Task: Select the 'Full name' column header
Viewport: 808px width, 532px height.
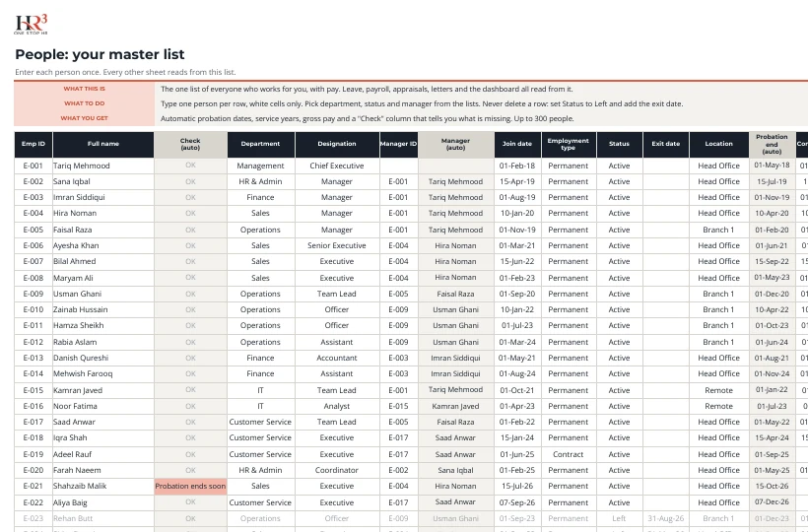Action: click(x=103, y=144)
